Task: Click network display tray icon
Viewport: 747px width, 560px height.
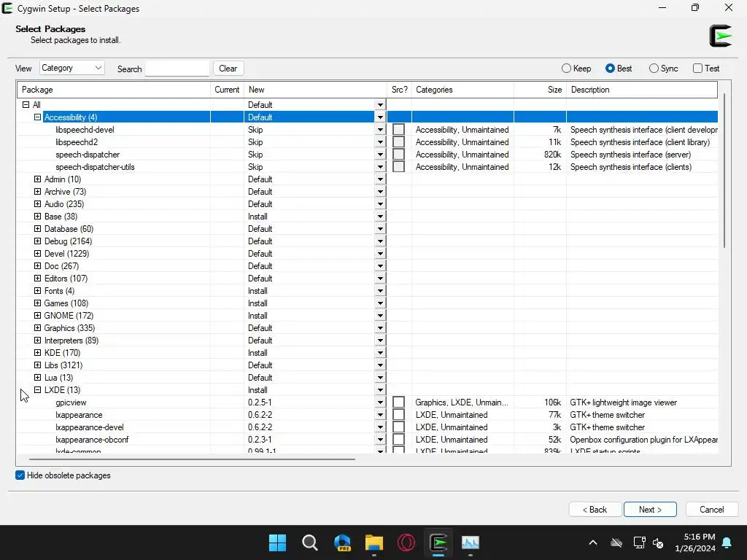Action: 639,542
